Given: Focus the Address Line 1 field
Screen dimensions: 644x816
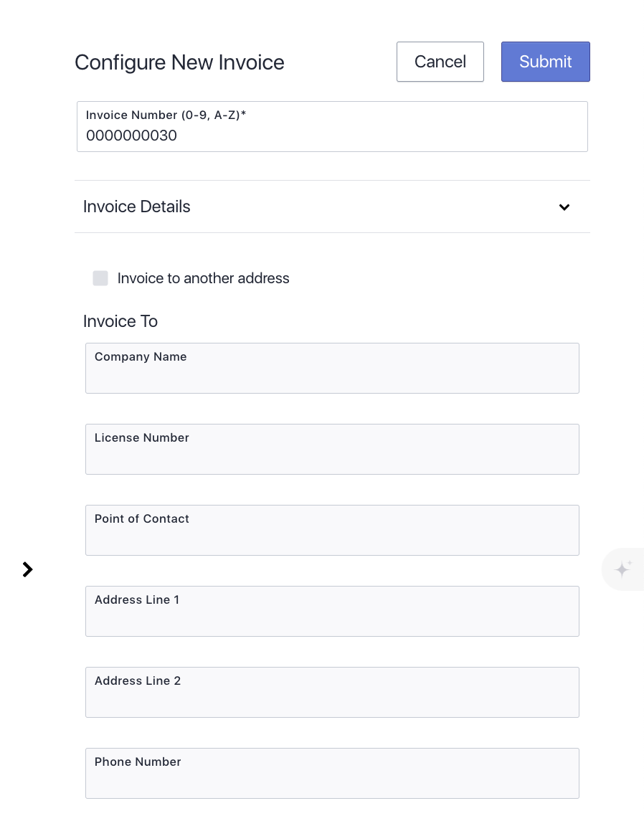Looking at the screenshot, I should 332,611.
